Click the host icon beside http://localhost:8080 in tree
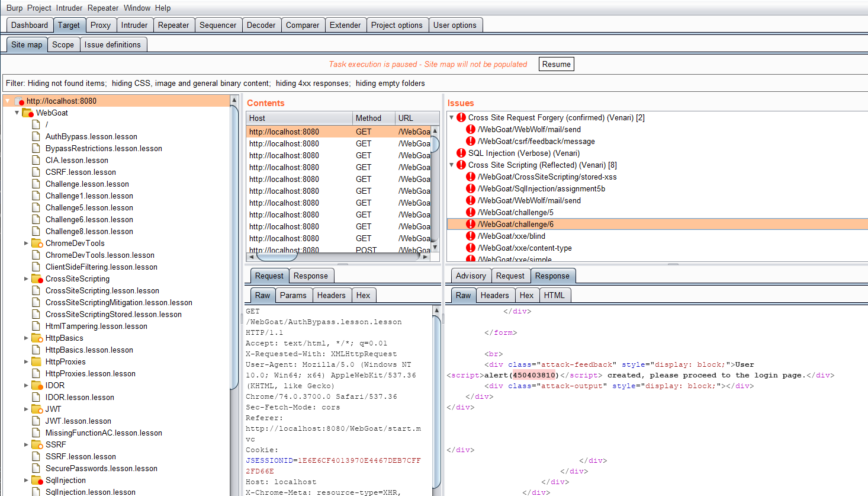868x496 pixels. (19, 101)
